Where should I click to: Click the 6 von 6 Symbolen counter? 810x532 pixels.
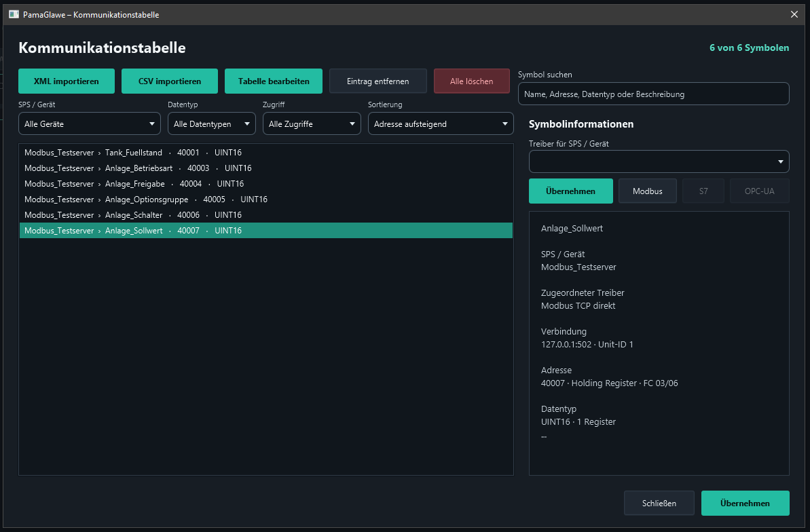749,47
